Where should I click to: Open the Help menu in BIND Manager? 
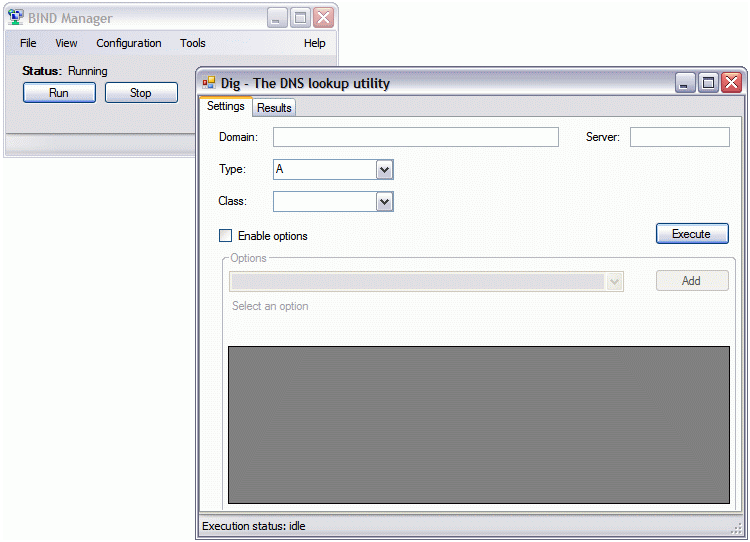(x=314, y=43)
